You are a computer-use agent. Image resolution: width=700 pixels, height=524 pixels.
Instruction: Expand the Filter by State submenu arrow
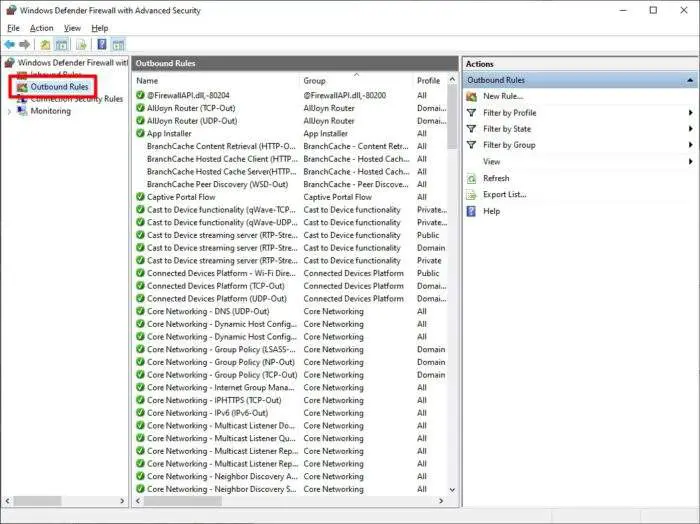pos(690,129)
